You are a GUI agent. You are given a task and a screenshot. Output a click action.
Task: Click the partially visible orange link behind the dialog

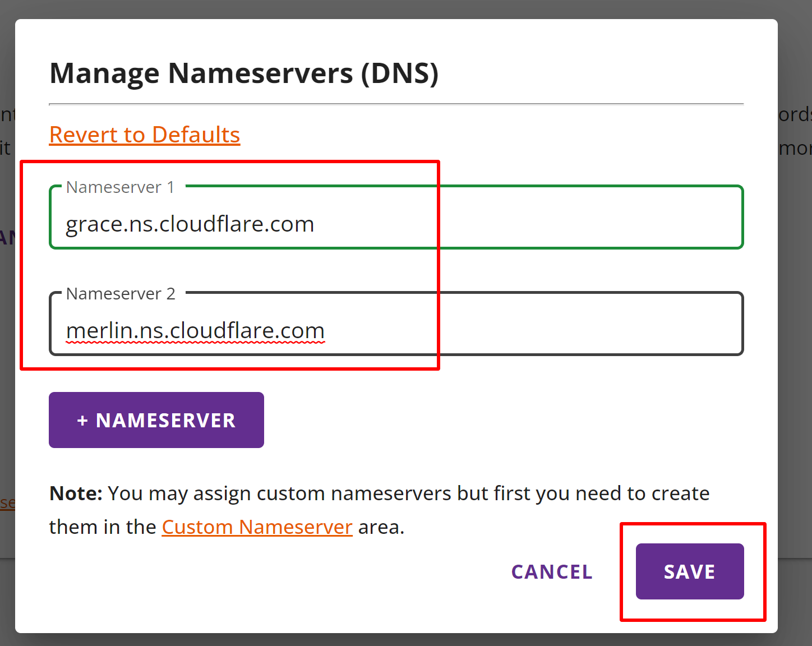pos(7,503)
